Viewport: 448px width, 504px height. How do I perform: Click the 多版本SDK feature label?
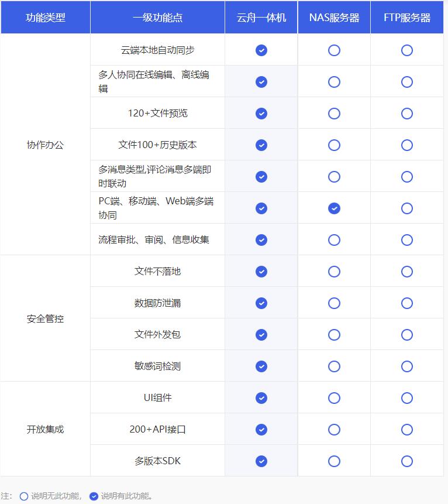tap(157, 461)
